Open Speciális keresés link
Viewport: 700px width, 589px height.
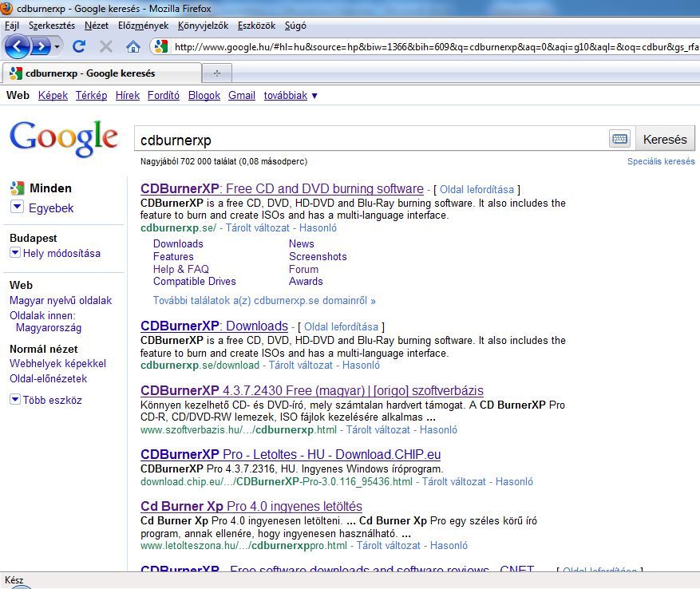click(x=661, y=161)
